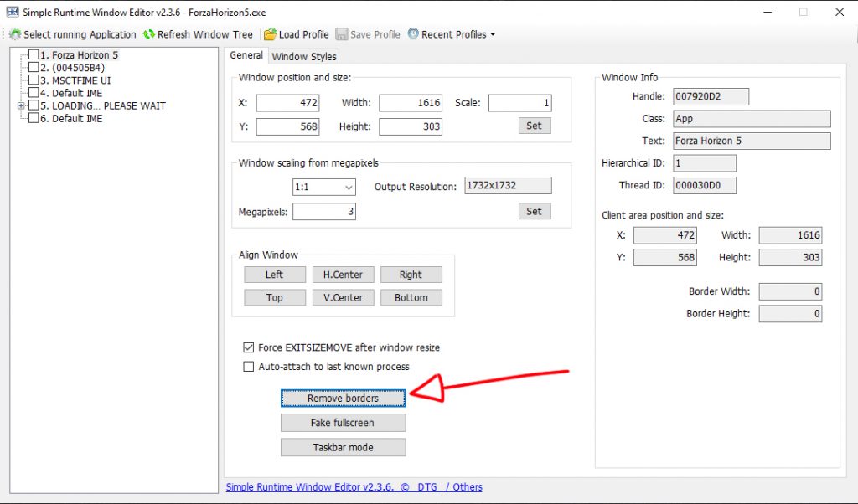Check the Forza Horizon 5 tree checkbox
The width and height of the screenshot is (858, 504).
pos(34,55)
